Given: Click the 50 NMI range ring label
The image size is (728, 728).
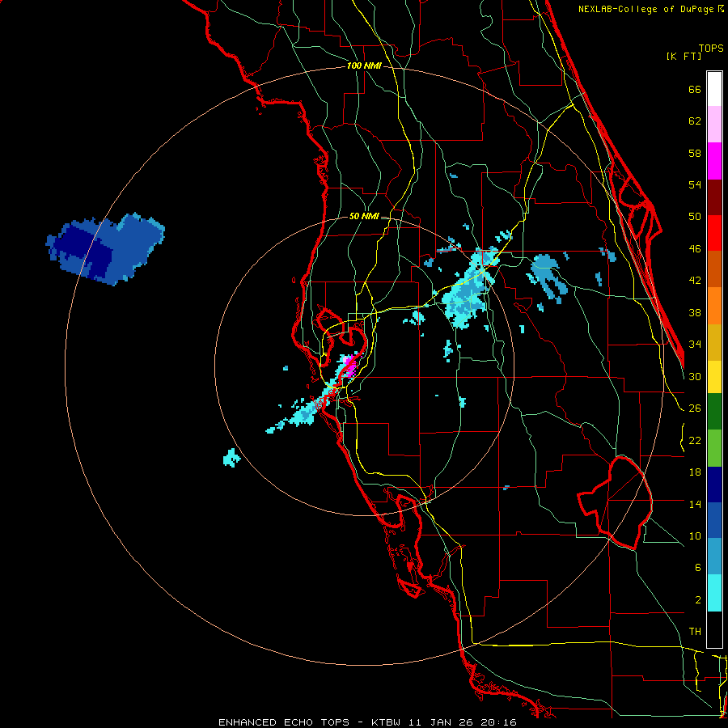Looking at the screenshot, I should point(363,216).
